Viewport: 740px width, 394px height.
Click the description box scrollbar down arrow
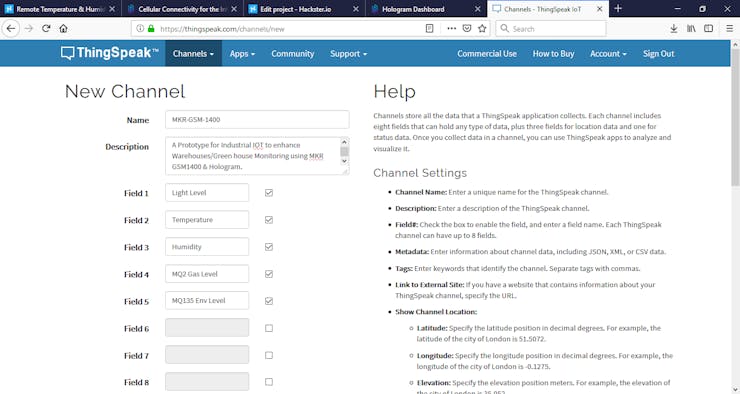click(x=344, y=161)
